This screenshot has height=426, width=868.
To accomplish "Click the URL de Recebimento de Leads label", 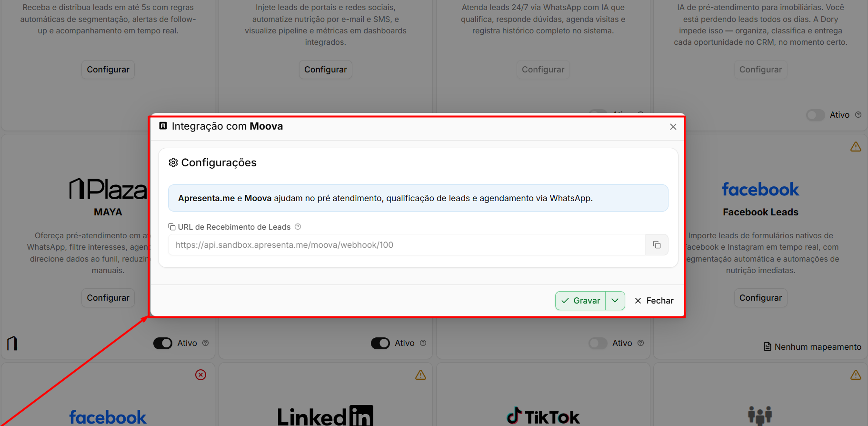I will (x=234, y=227).
